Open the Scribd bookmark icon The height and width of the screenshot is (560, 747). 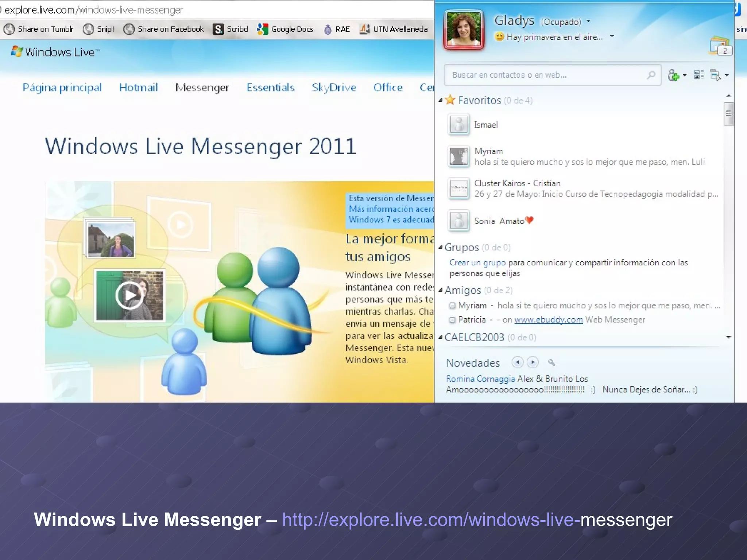coord(218,29)
